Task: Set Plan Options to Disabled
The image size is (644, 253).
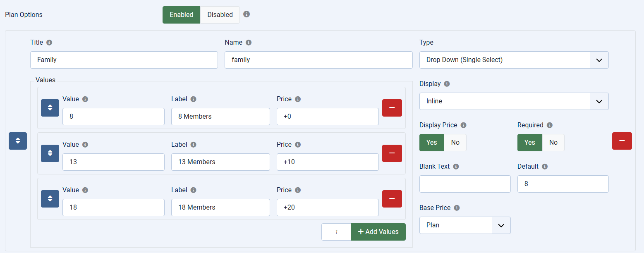Action: (x=220, y=15)
